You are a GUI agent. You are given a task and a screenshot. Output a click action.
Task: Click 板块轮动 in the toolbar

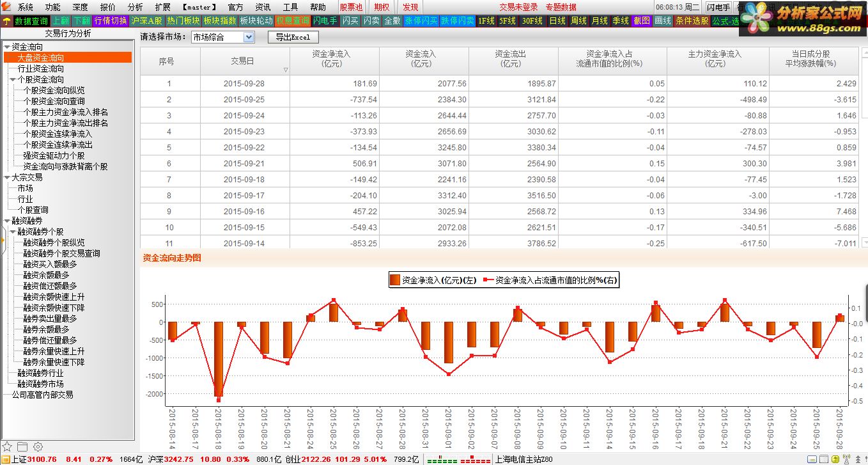coord(256,21)
